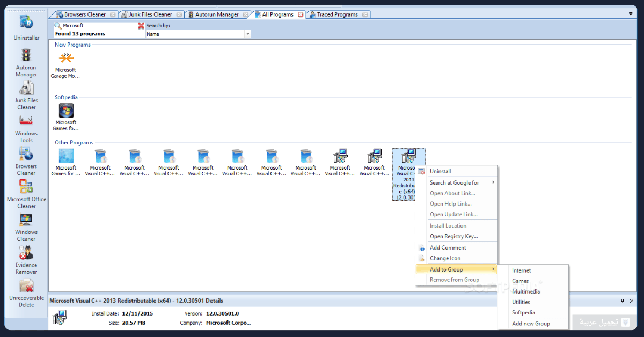Launch Unrecoverable Delete from sidebar

[x=26, y=293]
